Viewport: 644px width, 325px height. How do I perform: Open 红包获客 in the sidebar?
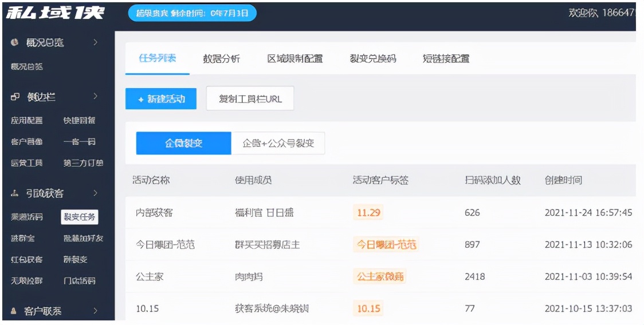point(27,259)
